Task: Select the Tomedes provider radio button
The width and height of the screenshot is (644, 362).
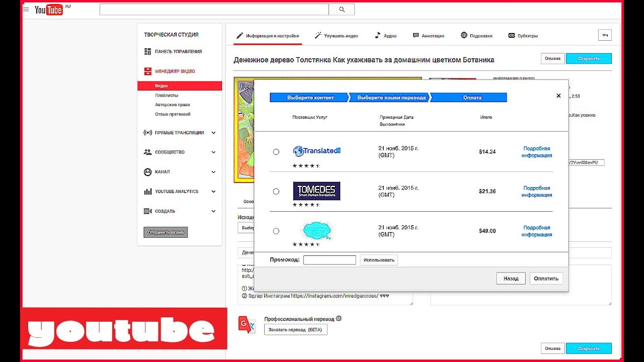Action: [x=276, y=192]
